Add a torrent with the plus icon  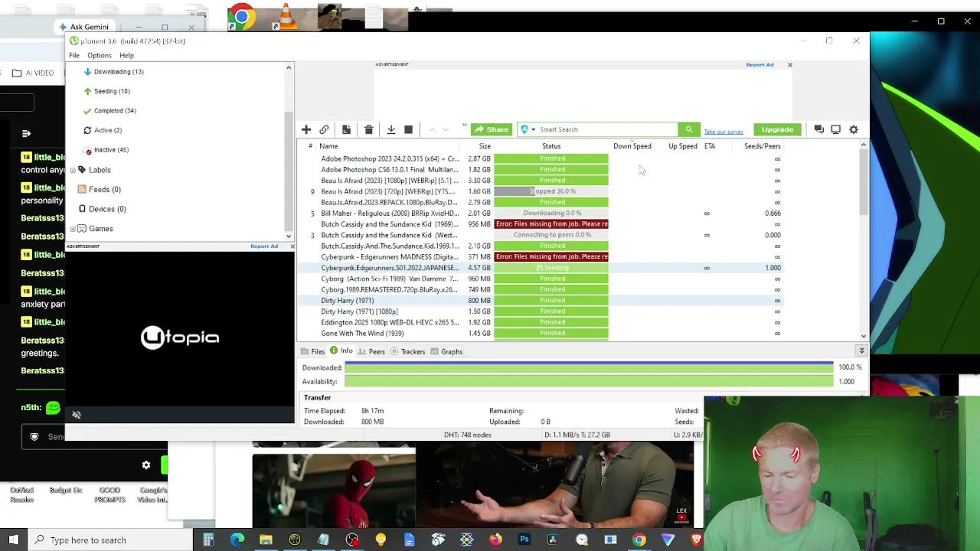(x=306, y=129)
